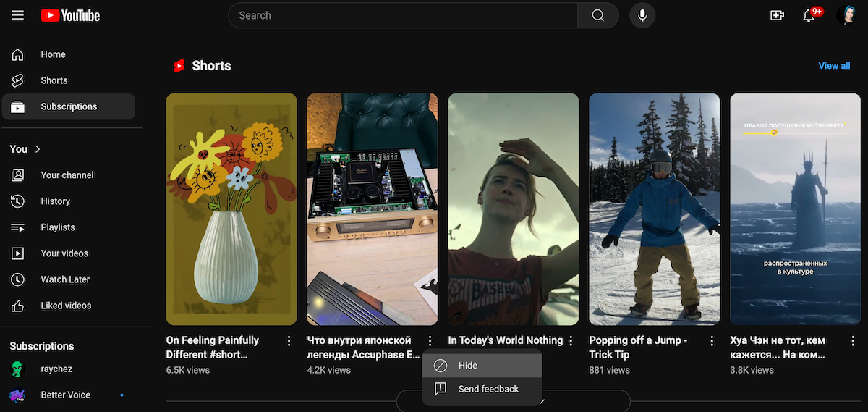Open the Create video icon
The image size is (868, 412).
tap(777, 15)
